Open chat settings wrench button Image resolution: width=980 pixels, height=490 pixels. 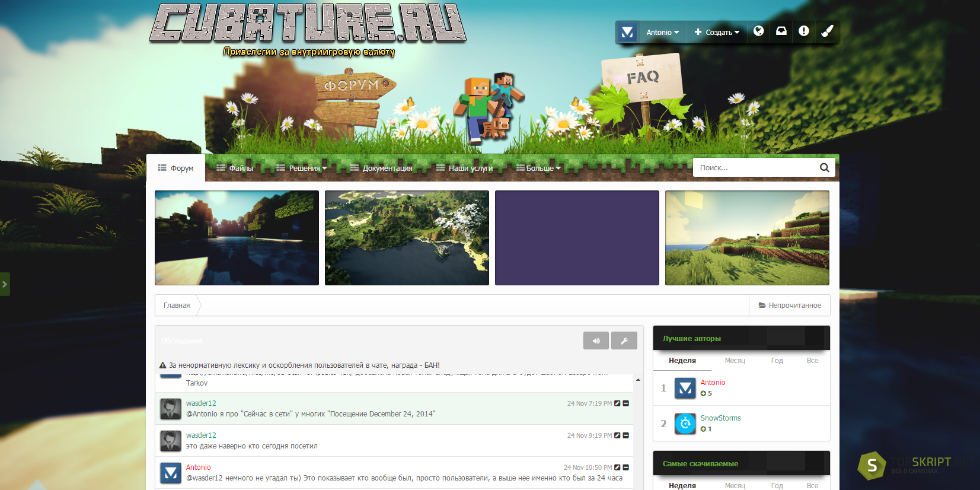[624, 341]
